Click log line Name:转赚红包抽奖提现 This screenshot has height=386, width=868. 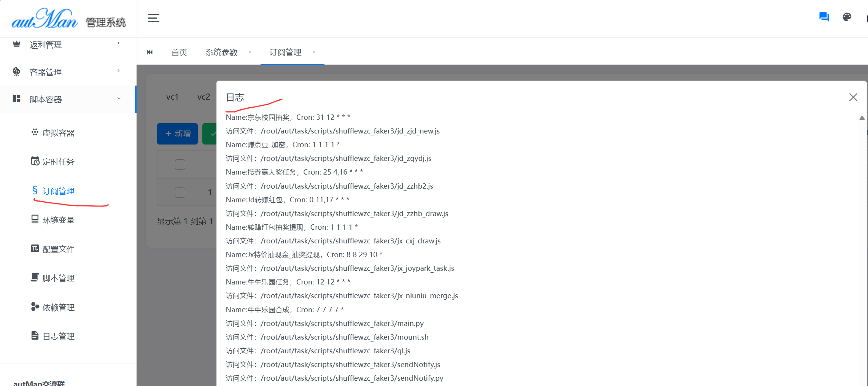click(x=292, y=227)
